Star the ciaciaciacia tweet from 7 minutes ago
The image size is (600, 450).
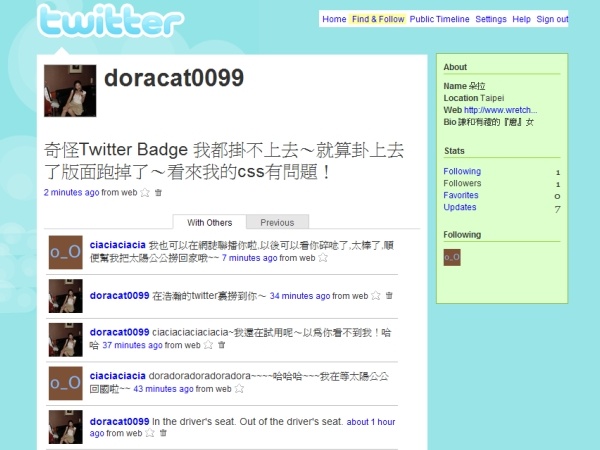323,258
